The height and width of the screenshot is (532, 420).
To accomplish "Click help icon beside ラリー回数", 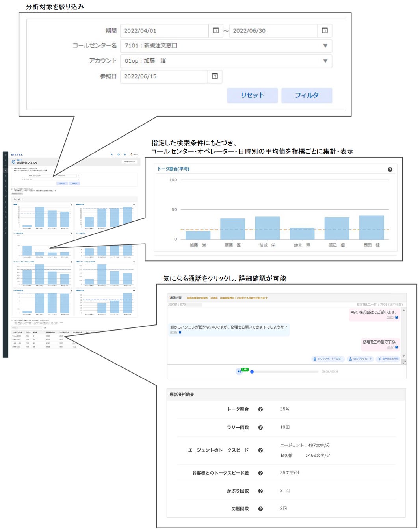I will (x=260, y=428).
